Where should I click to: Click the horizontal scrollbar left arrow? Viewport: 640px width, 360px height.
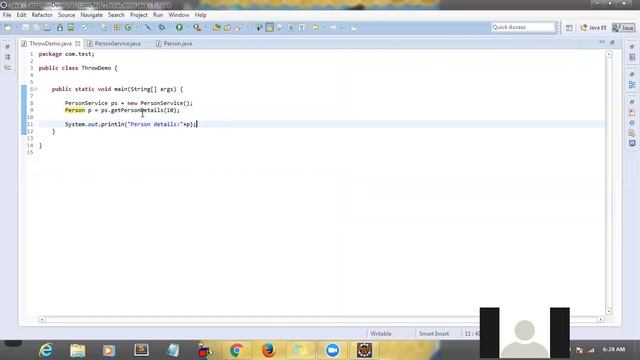(42, 320)
